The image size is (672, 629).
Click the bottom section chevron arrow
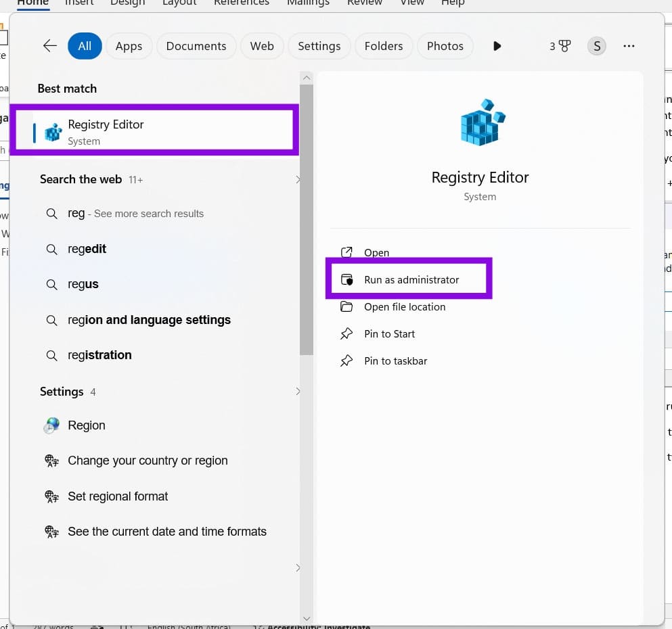(x=298, y=567)
